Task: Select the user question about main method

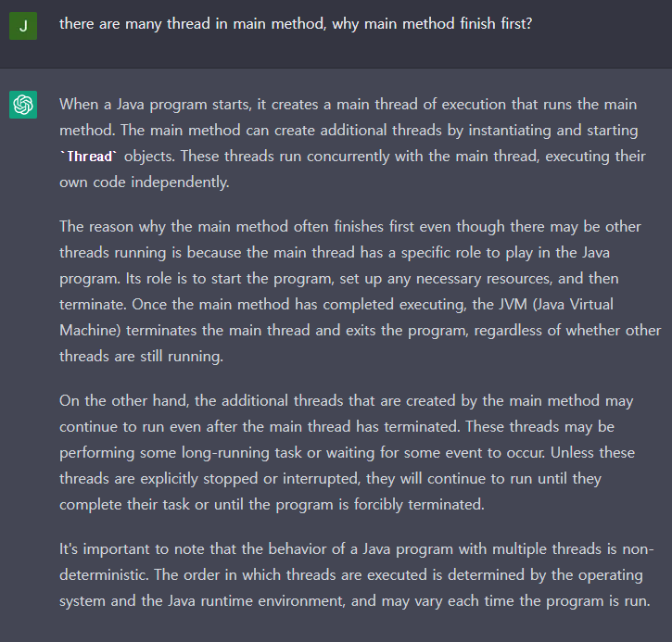Action: coord(296,23)
